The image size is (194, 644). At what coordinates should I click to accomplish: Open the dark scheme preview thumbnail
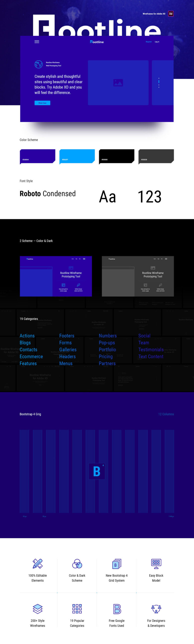coord(138,276)
